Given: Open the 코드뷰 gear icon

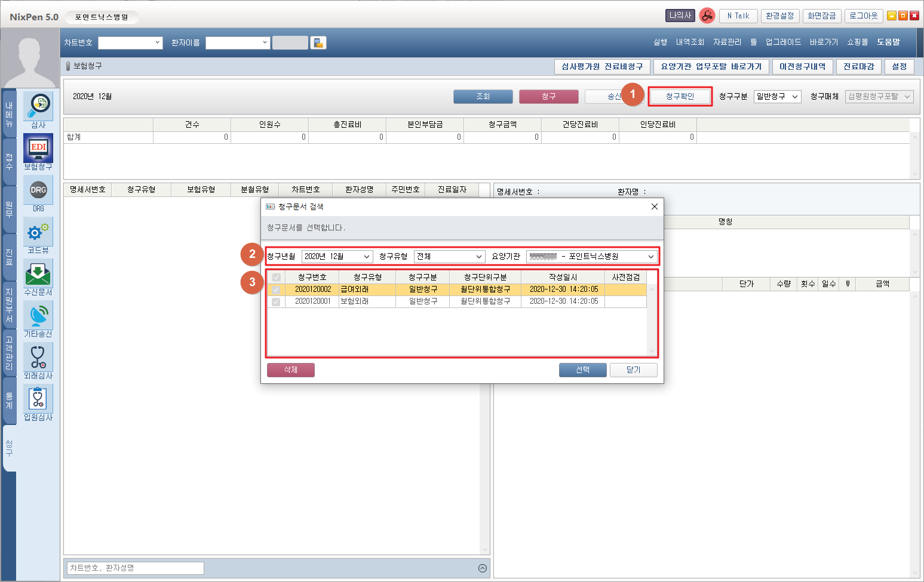Looking at the screenshot, I should (x=38, y=232).
